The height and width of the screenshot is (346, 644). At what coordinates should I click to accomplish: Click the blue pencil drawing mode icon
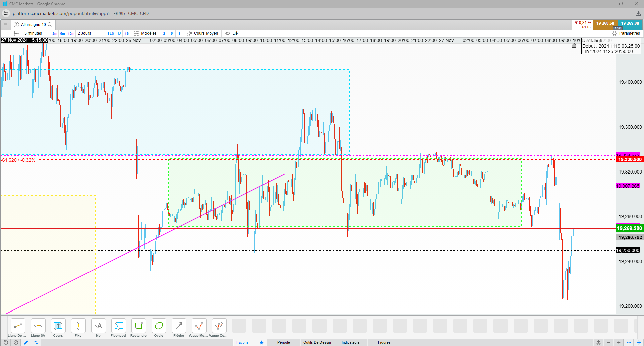[x=26, y=342]
